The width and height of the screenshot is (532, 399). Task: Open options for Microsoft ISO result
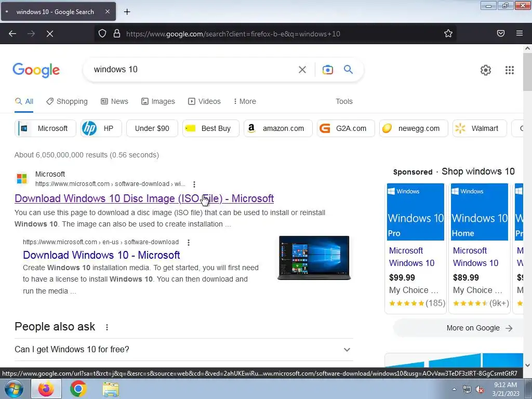point(194,184)
